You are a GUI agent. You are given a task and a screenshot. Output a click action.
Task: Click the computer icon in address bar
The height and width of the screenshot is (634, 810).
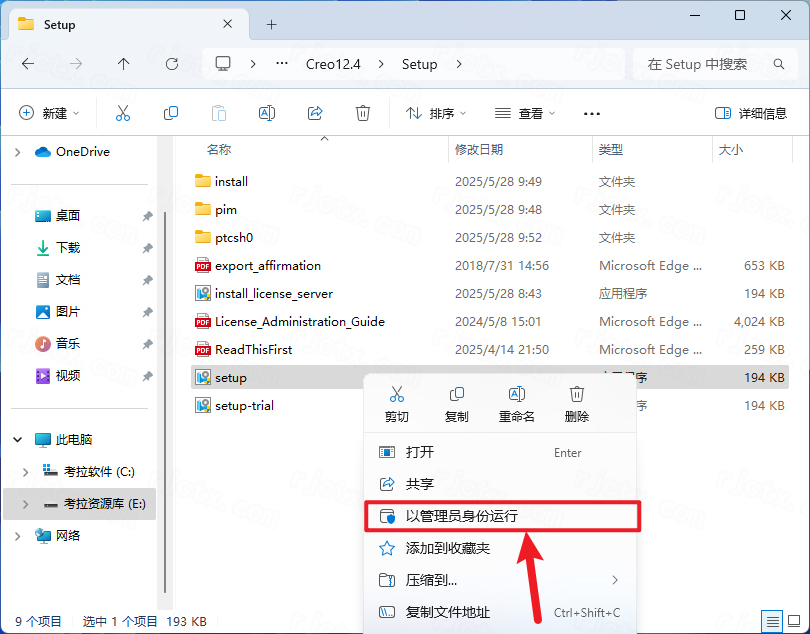(223, 64)
